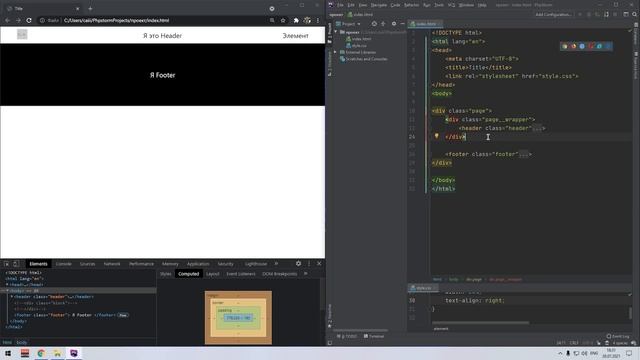Activate DevTools inspect element picker
The height and width of the screenshot is (360, 640).
pos(7,264)
